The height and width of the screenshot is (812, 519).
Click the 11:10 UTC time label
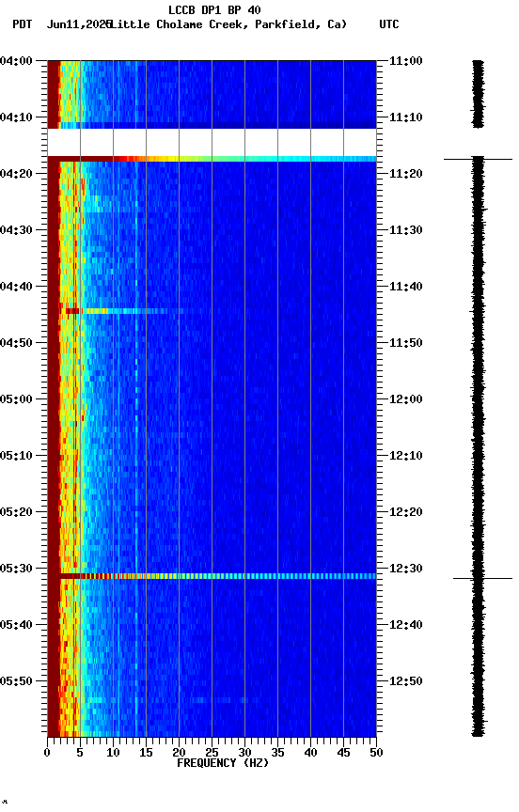[405, 117]
